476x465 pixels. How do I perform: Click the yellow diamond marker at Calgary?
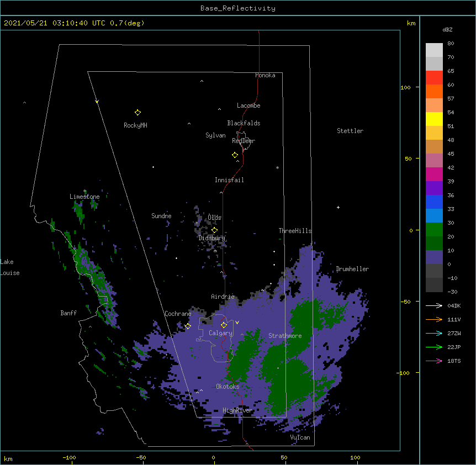coord(224,325)
